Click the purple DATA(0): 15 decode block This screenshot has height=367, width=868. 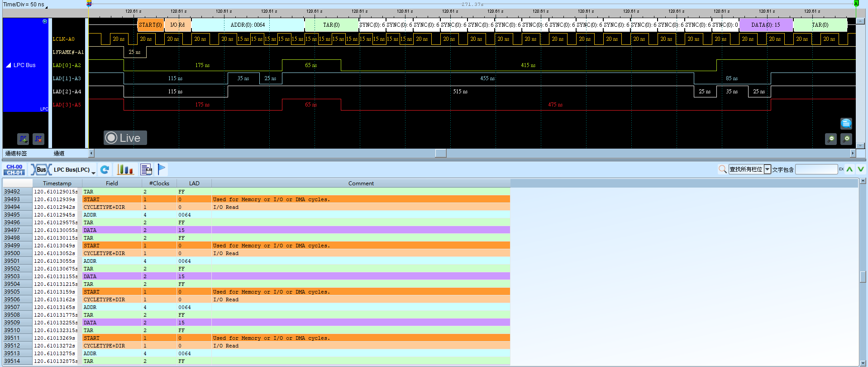766,25
